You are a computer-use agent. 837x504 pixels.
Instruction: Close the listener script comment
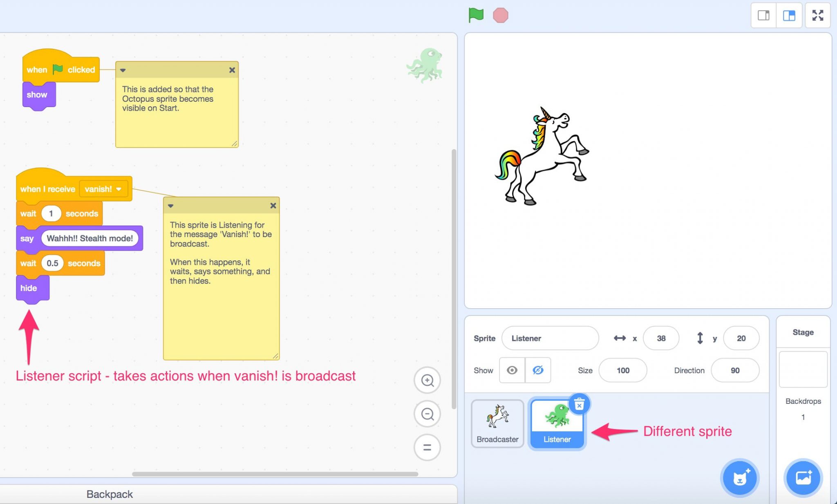[x=273, y=206]
